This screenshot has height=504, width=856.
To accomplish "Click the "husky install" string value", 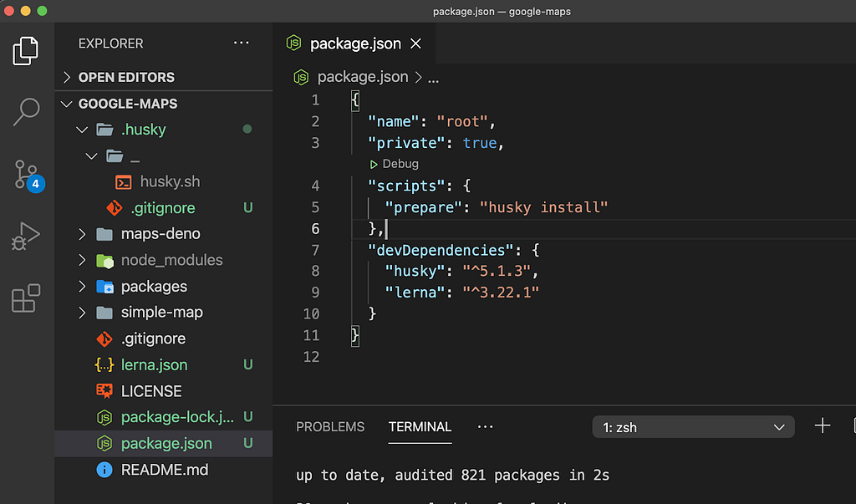I will [x=543, y=207].
